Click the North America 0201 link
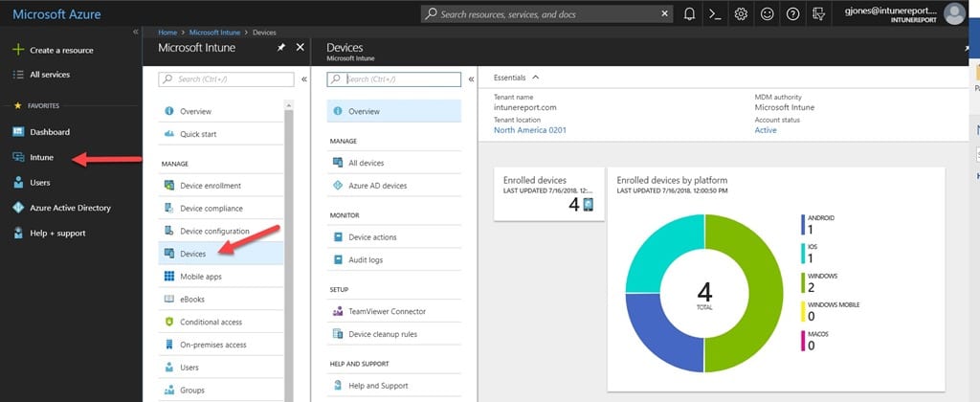980x402 pixels. click(x=529, y=130)
